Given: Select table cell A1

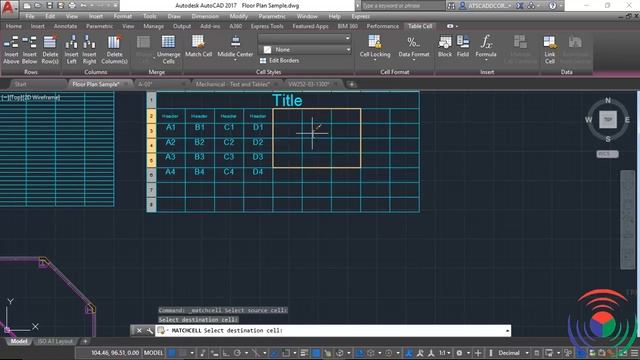Looking at the screenshot, I should click(171, 127).
